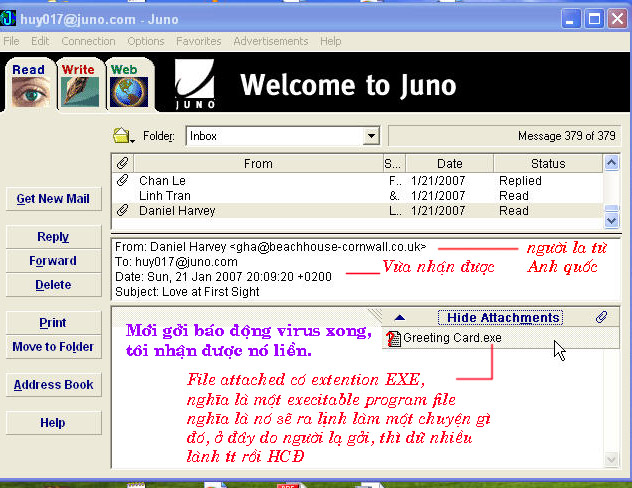Click the Help button in sidebar

click(53, 423)
